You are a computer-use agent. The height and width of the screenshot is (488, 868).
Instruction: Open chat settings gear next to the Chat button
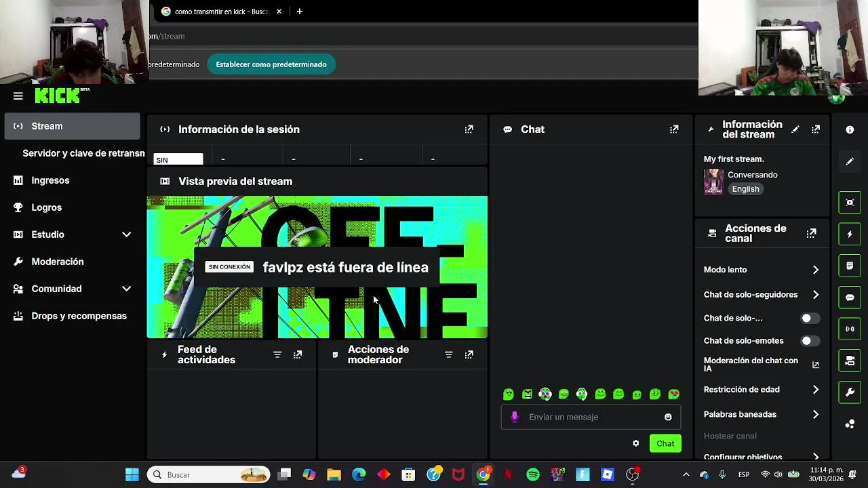pos(635,443)
